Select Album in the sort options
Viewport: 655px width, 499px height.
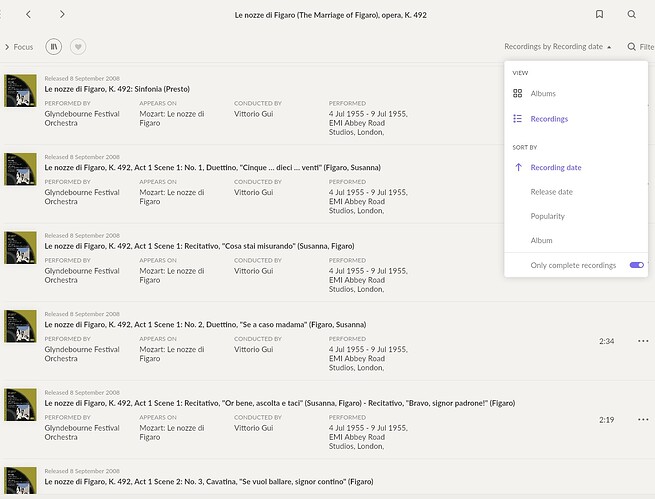point(541,240)
